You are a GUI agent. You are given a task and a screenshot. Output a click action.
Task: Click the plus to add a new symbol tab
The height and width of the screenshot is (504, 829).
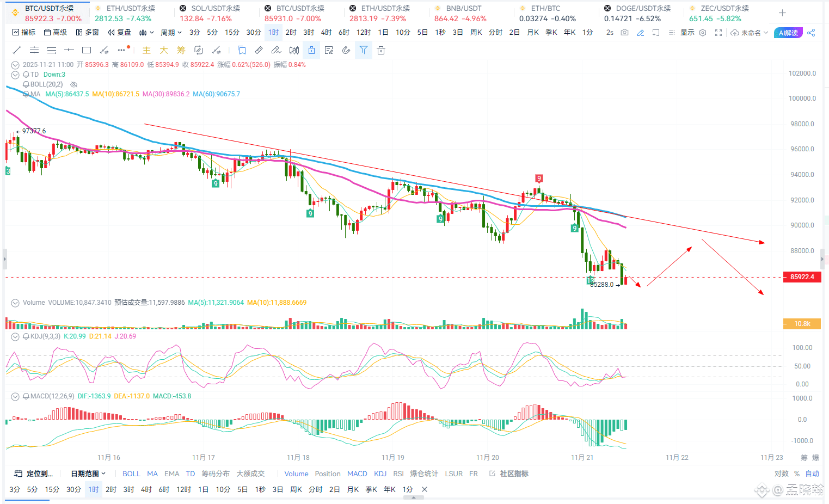782,12
